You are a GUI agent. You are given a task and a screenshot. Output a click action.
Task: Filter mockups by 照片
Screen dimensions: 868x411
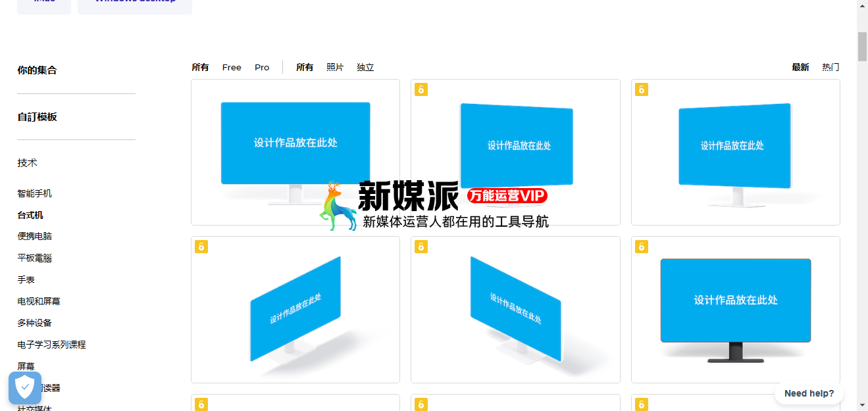coord(335,67)
